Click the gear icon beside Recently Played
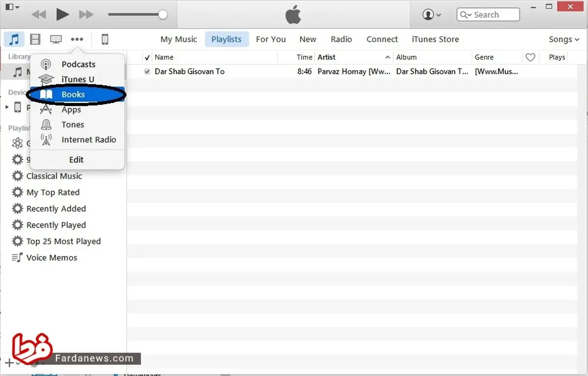Image resolution: width=588 pixels, height=376 pixels. coord(18,225)
